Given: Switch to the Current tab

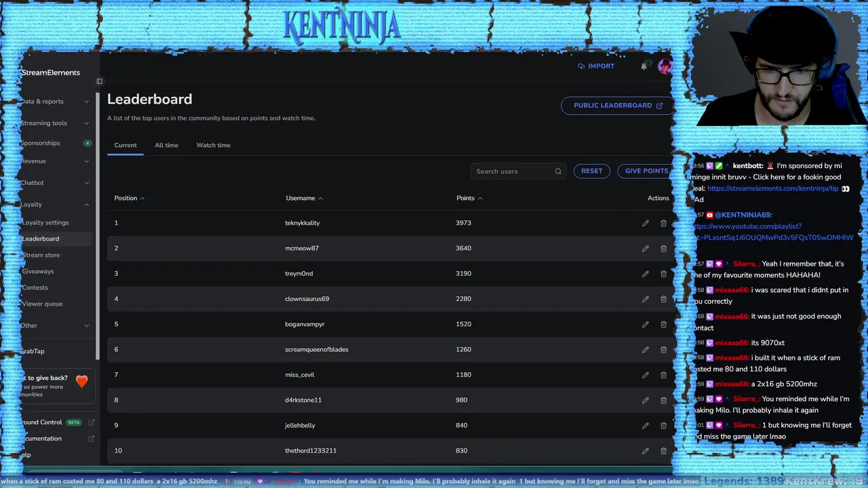Looking at the screenshot, I should pos(125,145).
